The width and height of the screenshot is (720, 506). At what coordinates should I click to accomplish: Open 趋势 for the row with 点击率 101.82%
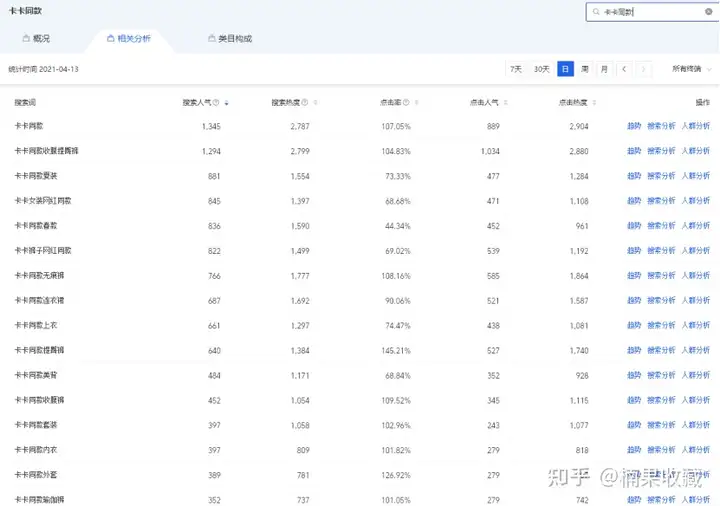click(x=634, y=450)
